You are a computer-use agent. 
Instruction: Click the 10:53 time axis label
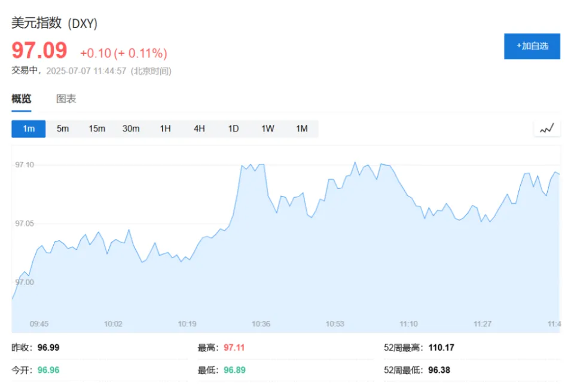point(335,324)
